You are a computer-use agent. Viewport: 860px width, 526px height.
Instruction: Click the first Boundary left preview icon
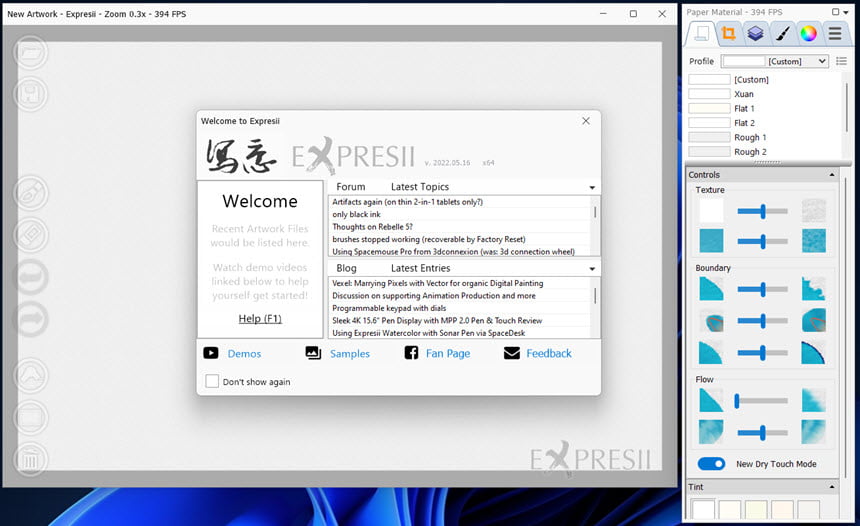pos(711,289)
